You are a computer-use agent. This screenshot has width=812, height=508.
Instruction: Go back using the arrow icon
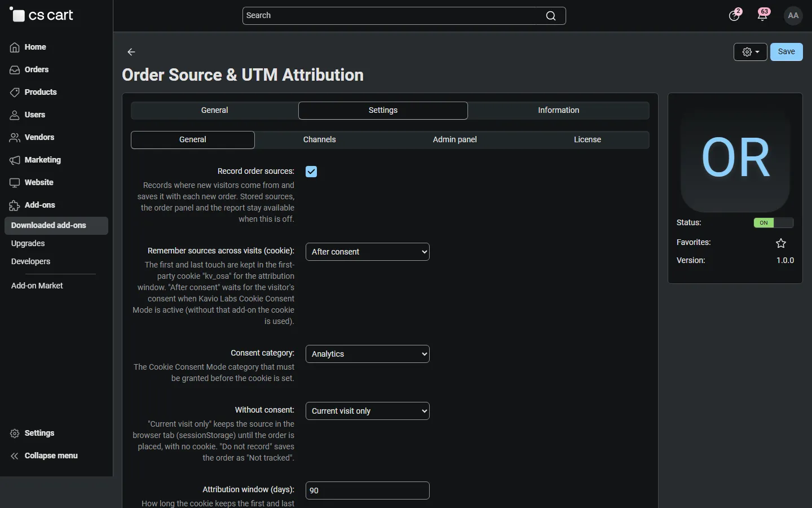131,52
